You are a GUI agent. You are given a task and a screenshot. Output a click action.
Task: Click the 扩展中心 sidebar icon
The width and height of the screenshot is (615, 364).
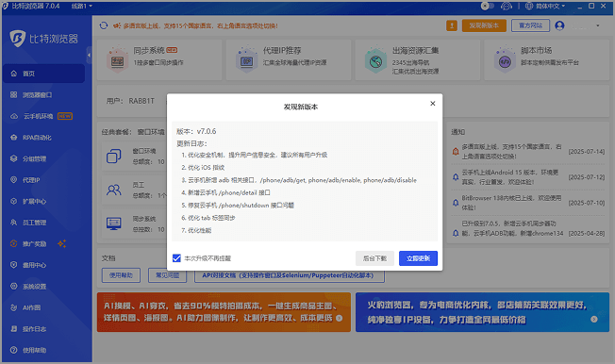[x=14, y=201]
